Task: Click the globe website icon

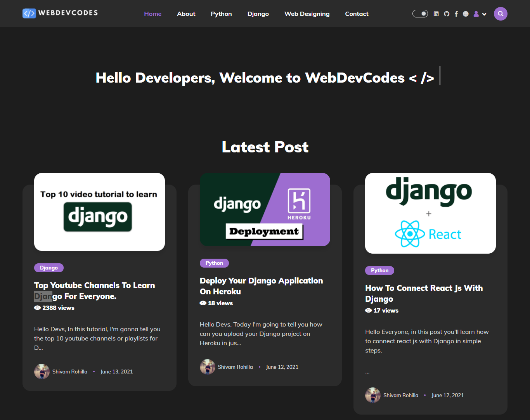Action: coord(466,14)
